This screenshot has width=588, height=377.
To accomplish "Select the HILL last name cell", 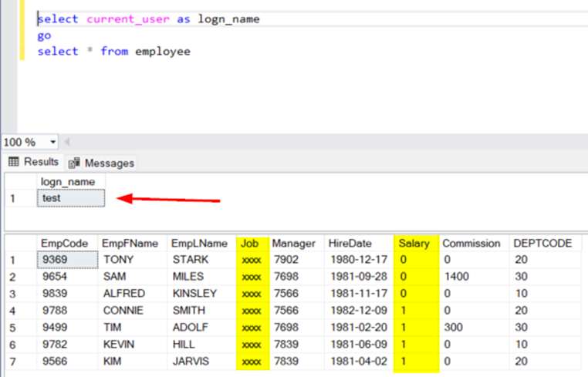I will click(201, 345).
